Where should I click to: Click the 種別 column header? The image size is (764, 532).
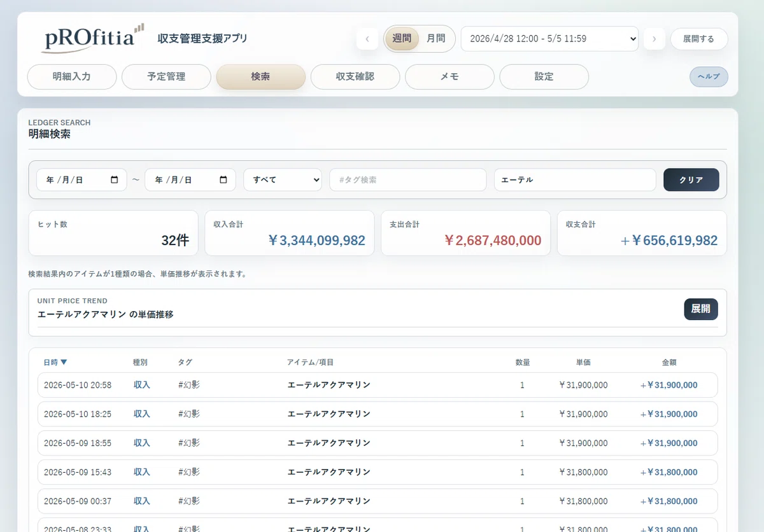click(140, 363)
